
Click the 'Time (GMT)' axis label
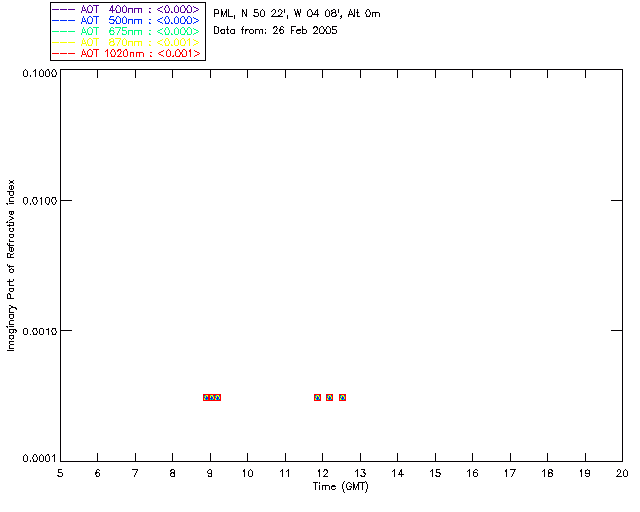340,487
